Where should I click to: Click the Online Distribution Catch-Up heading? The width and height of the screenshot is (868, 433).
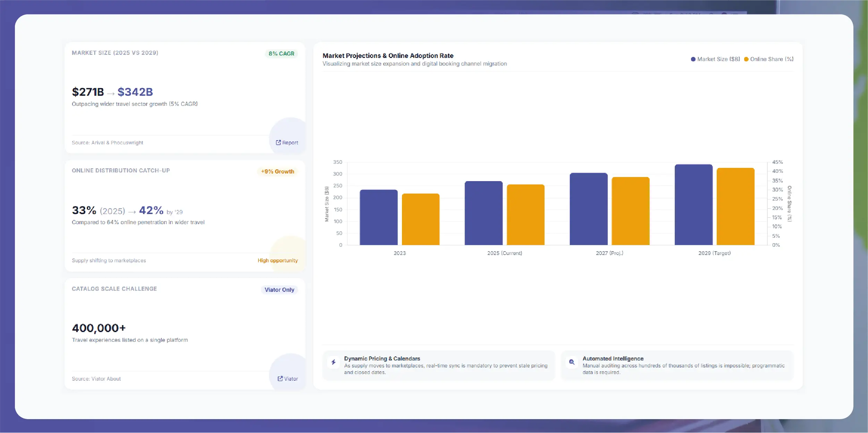tap(121, 170)
